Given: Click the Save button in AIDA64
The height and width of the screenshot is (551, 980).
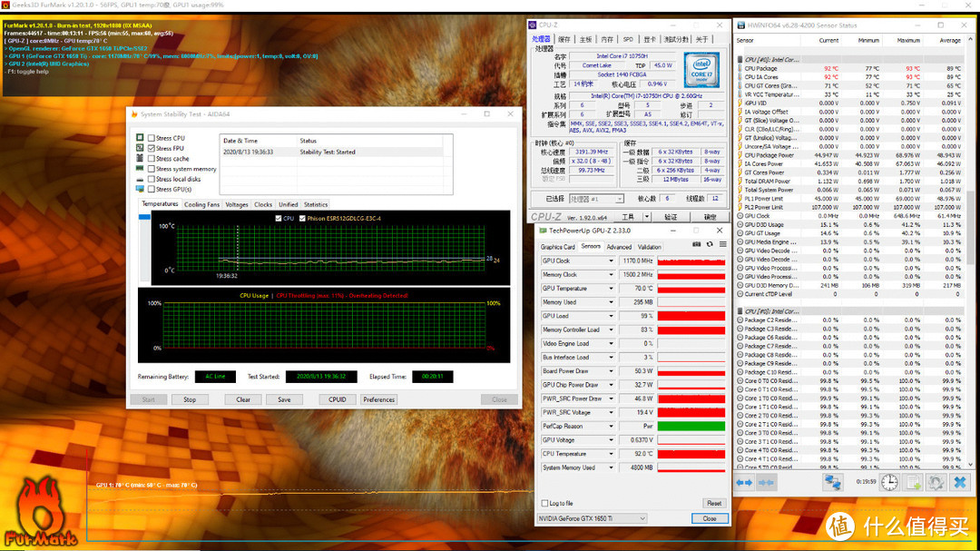Looking at the screenshot, I should pos(284,399).
